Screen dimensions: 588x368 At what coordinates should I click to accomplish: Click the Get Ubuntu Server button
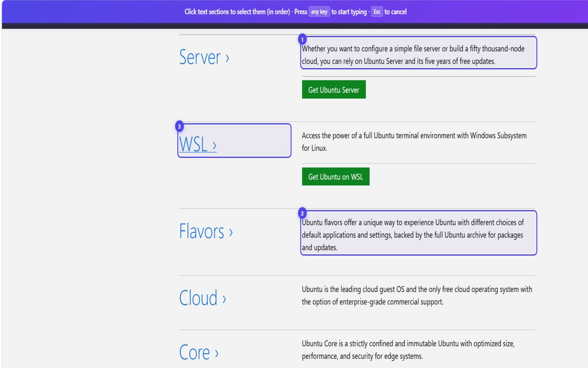click(334, 90)
